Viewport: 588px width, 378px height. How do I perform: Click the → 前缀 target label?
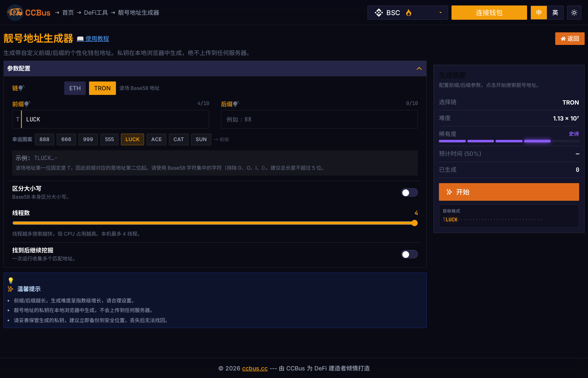pyautogui.click(x=221, y=139)
